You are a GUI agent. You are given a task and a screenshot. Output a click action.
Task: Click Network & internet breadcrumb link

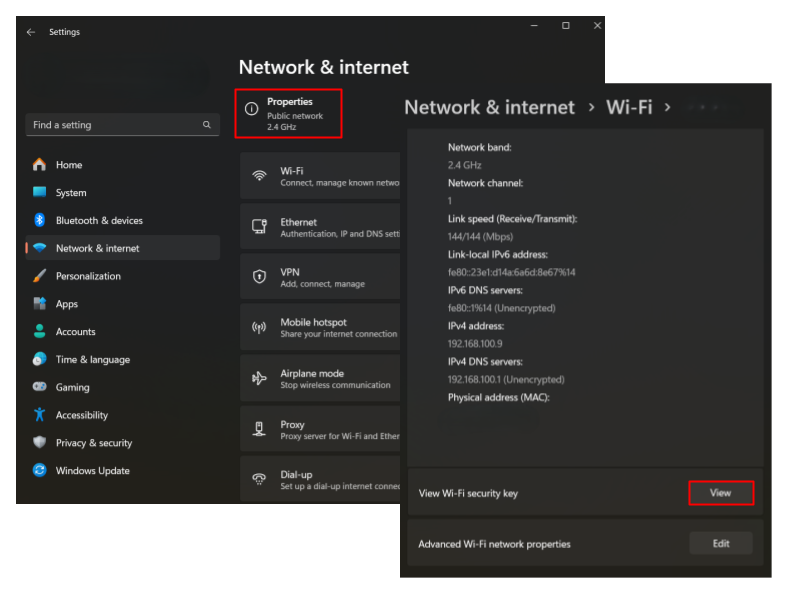489,107
